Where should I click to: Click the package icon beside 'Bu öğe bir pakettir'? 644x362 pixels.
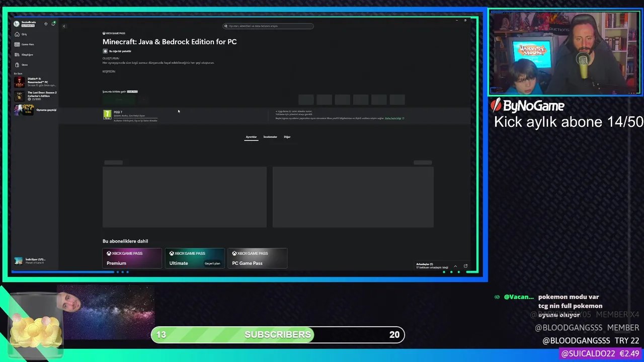click(x=105, y=51)
